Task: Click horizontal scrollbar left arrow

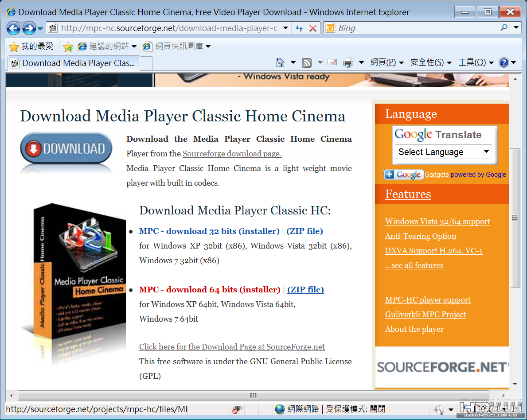Action: click(x=12, y=396)
